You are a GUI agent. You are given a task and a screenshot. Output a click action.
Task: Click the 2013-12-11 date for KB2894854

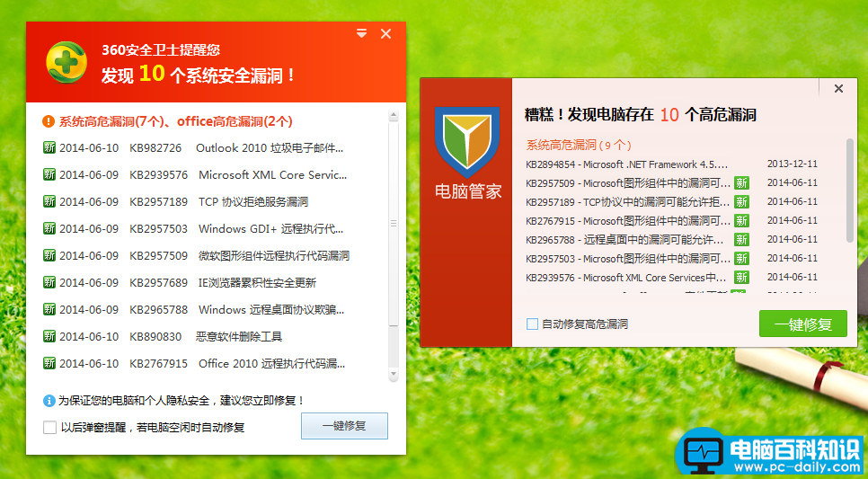793,164
